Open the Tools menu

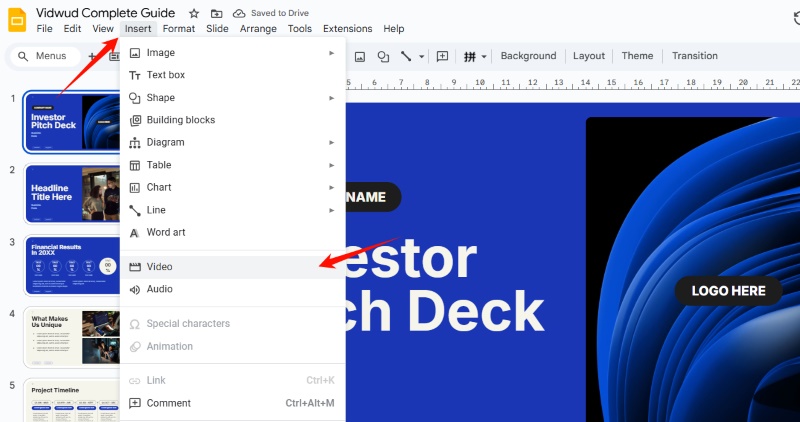click(x=299, y=29)
